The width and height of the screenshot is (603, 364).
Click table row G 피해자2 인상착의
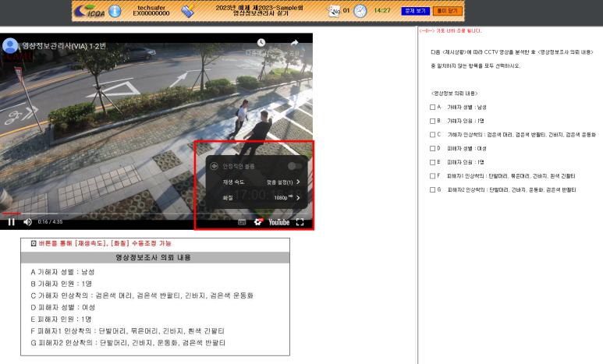(128, 342)
